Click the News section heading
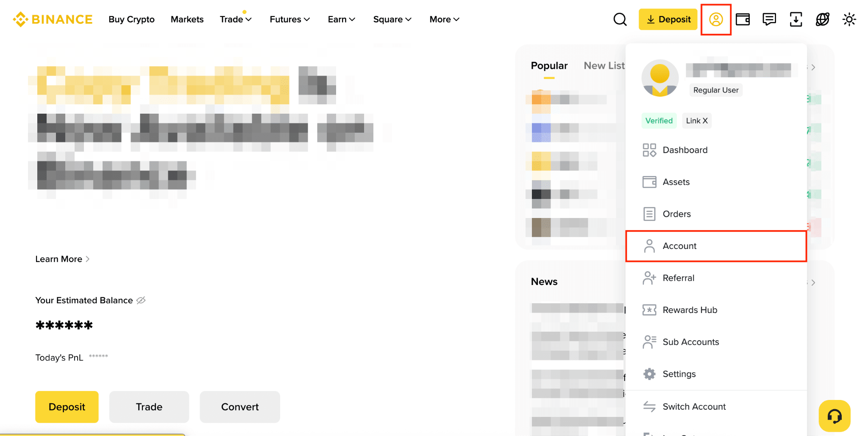 click(x=544, y=282)
